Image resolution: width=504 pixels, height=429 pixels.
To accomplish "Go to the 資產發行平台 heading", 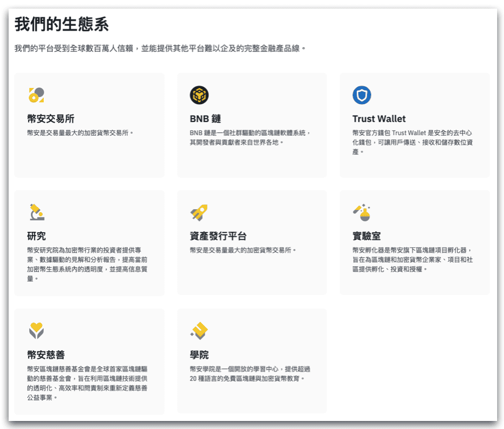I will pos(218,236).
